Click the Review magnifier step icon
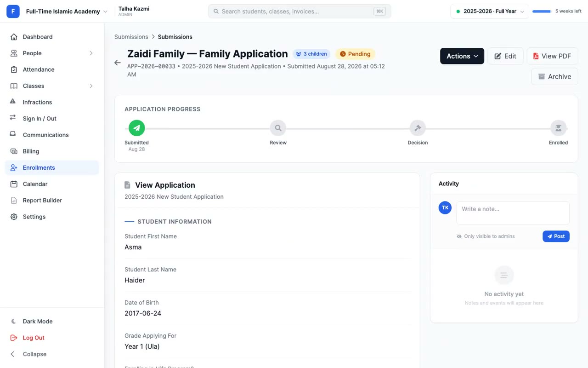 pos(278,128)
